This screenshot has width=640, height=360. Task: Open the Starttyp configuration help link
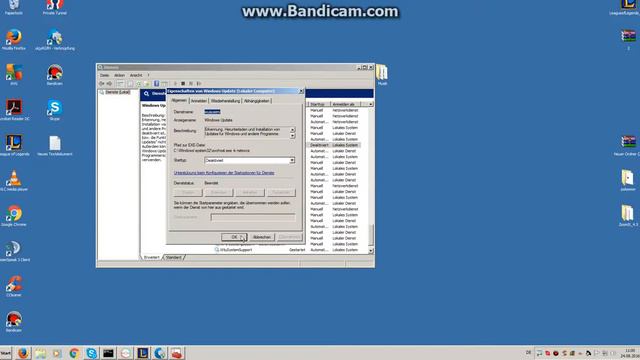(224, 173)
